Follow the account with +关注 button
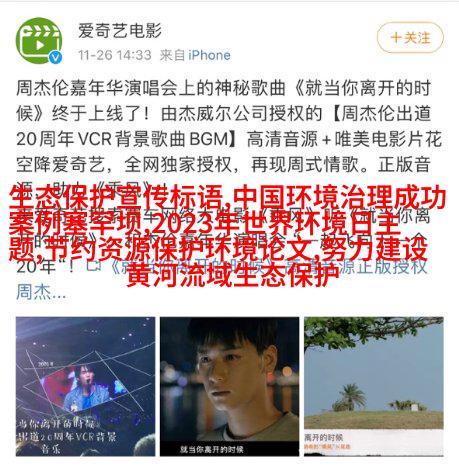This screenshot has width=459, height=466. 410,37
